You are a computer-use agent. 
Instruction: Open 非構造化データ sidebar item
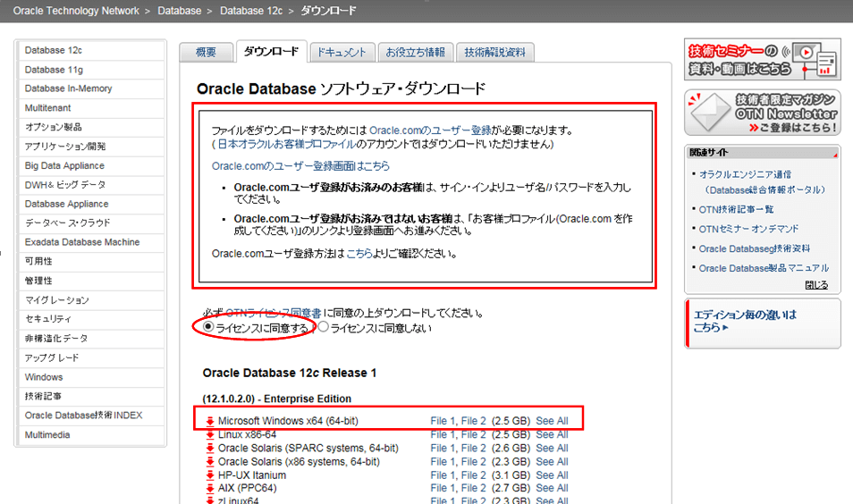91,339
